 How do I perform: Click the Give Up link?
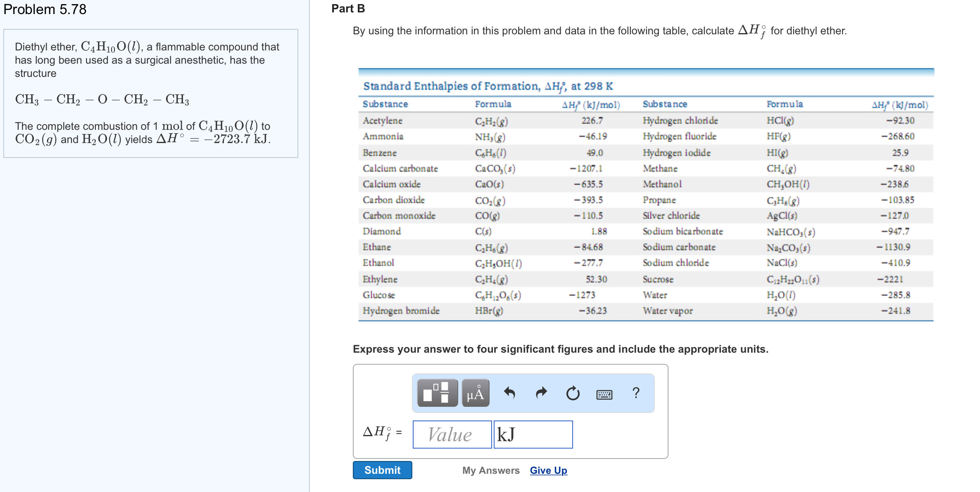[548, 471]
